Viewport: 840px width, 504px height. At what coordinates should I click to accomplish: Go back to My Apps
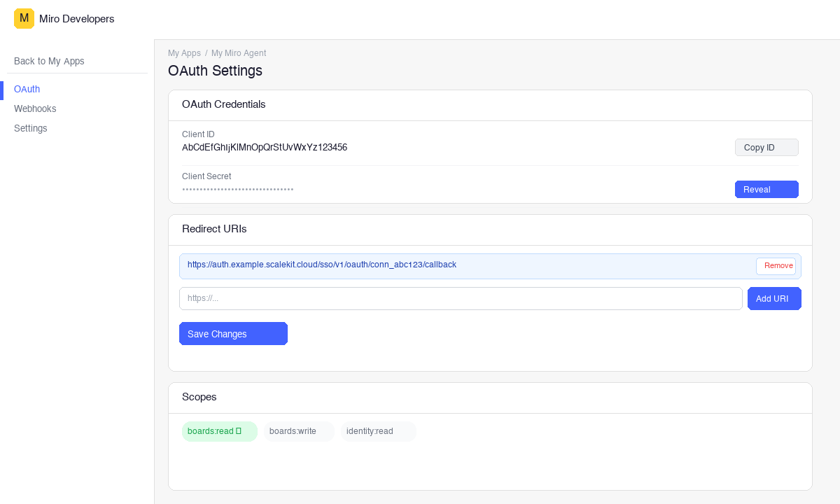49,61
